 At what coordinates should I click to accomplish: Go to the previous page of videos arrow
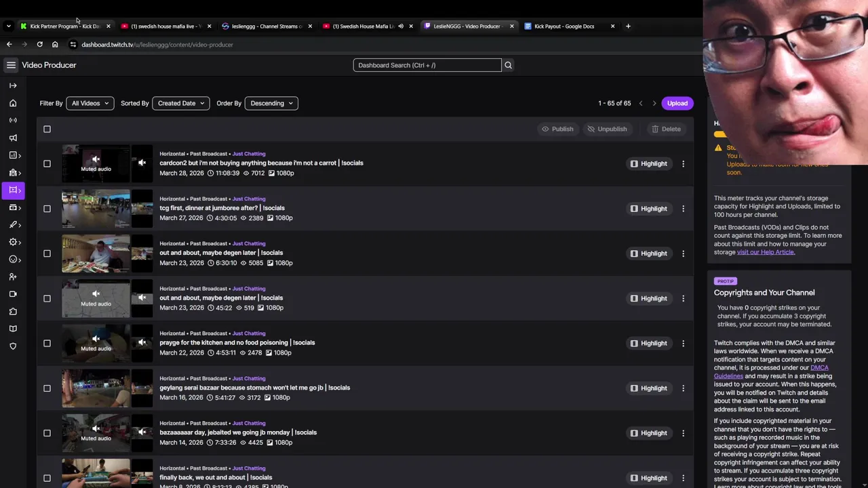(641, 104)
